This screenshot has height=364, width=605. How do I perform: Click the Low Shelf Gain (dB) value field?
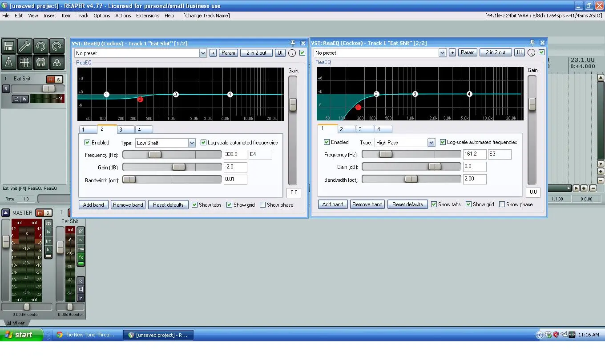point(235,167)
